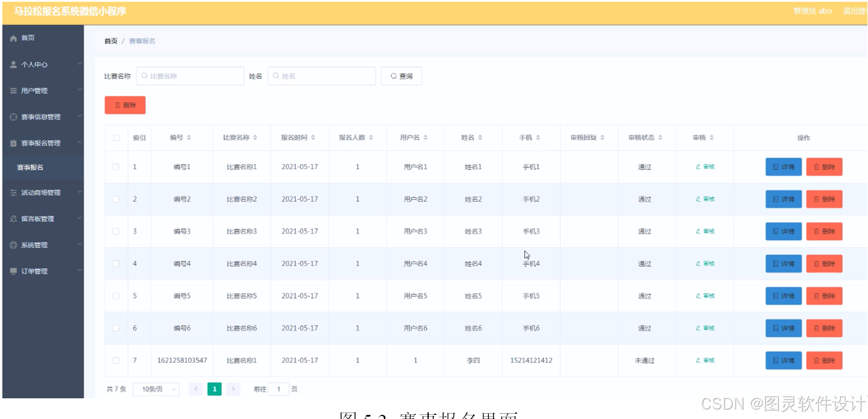Click the home icon beside 首页 in sidebar

[14, 38]
